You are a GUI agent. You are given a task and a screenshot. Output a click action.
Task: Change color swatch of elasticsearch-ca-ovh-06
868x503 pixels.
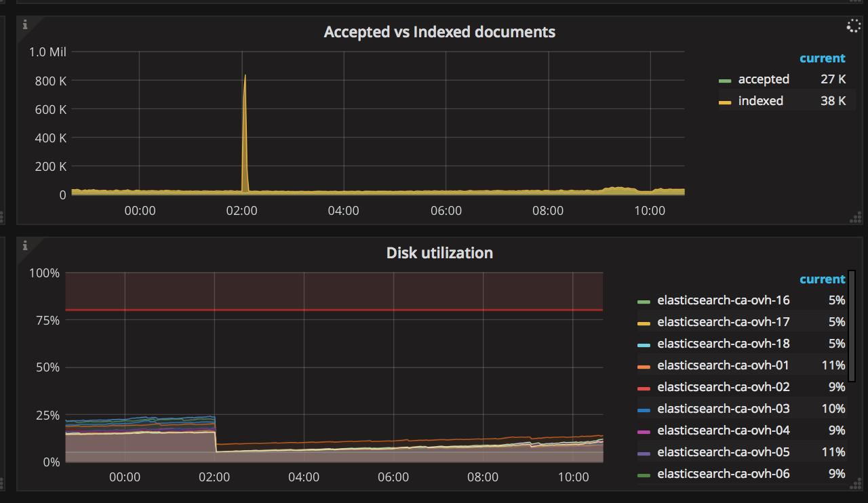(x=644, y=475)
